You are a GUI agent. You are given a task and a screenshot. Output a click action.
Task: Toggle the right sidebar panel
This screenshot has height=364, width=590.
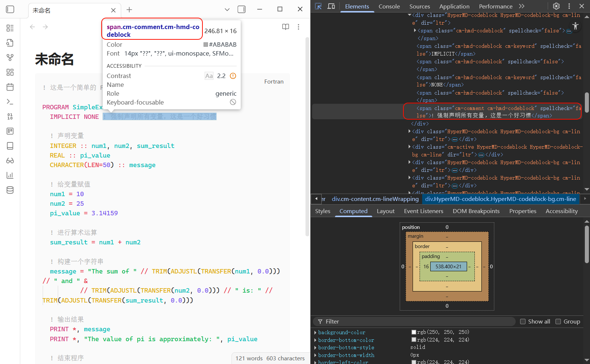click(241, 10)
